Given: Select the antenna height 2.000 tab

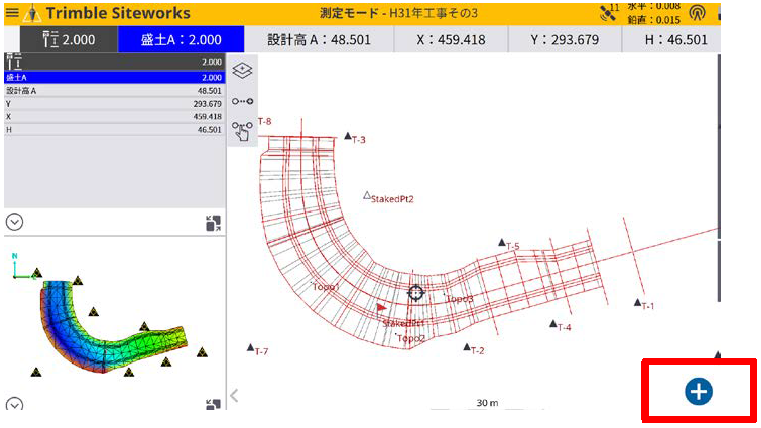Looking at the screenshot, I should 61,40.
